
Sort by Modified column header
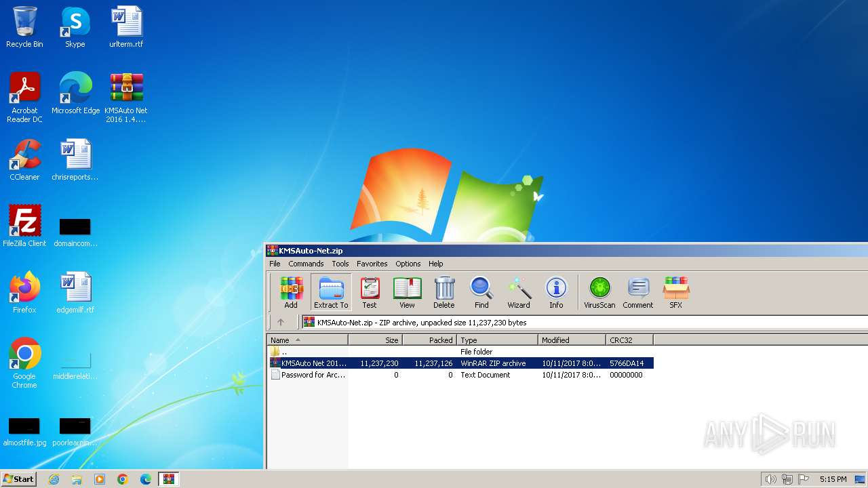[572, 340]
